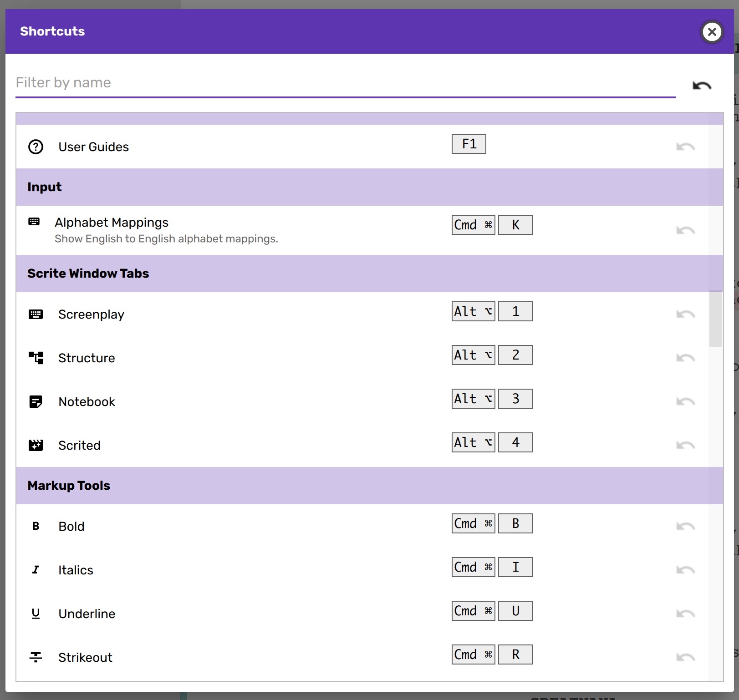Screen dimensions: 739x700
Task: Change the Alt 2 Structure shortcut
Action: pos(492,355)
